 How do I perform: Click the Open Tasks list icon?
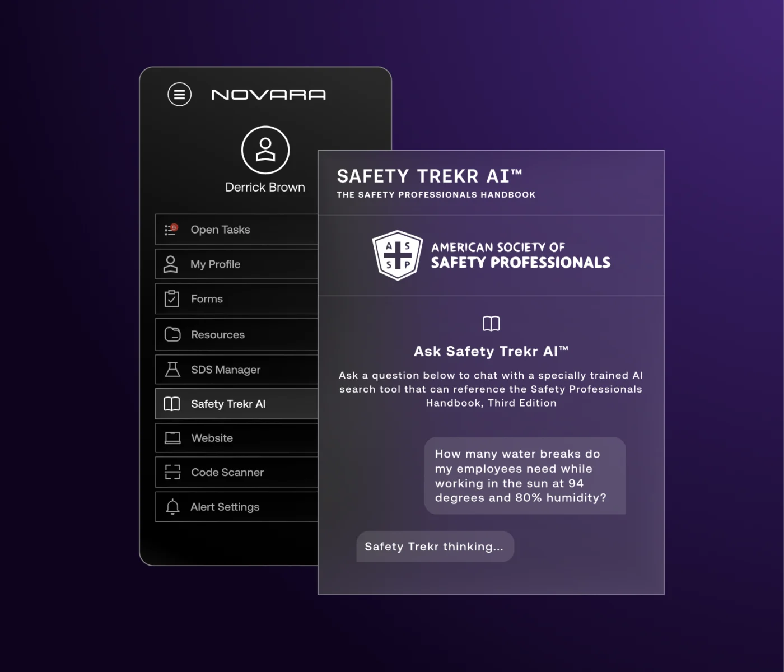[171, 230]
